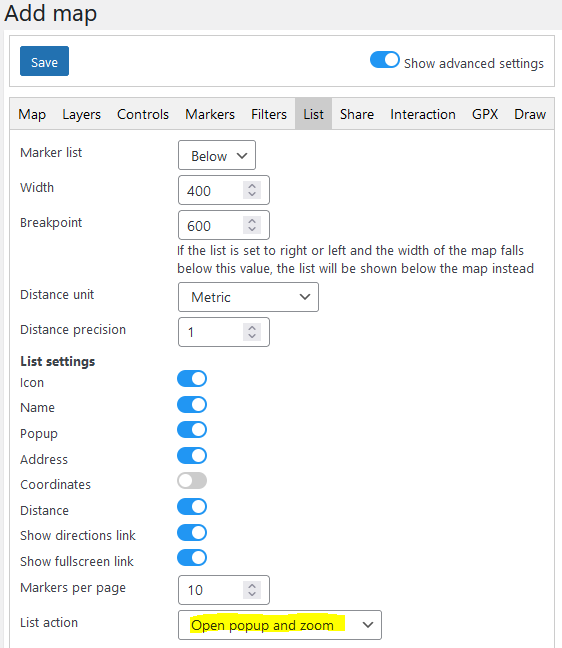The width and height of the screenshot is (562, 648).
Task: Click the Markers per page stepper
Action: tap(252, 590)
